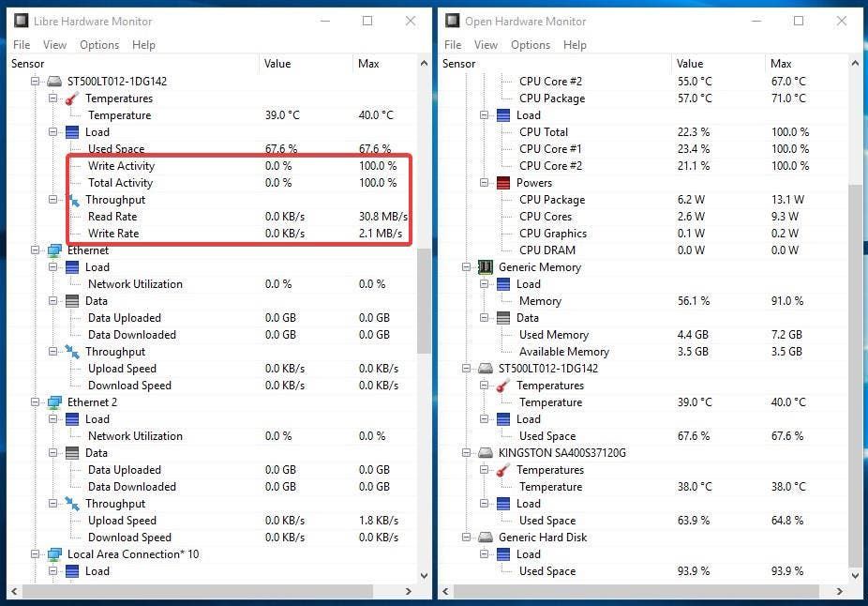Click the Local Area Connection* 10 network icon

54,554
